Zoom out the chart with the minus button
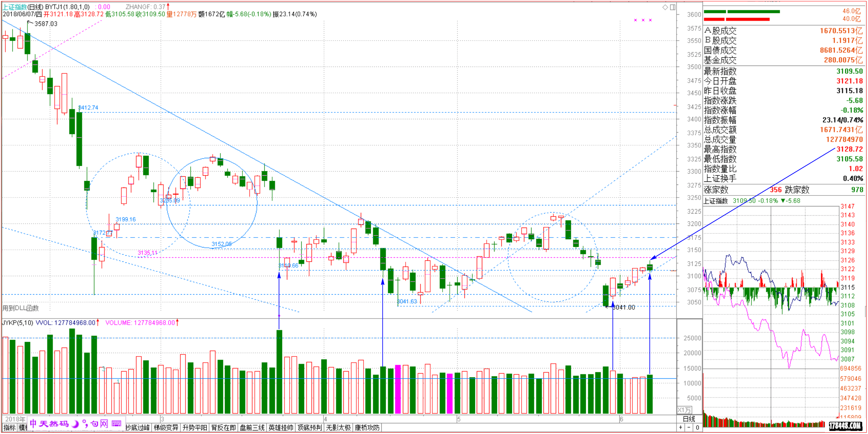This screenshot has height=434, width=868. (689, 428)
